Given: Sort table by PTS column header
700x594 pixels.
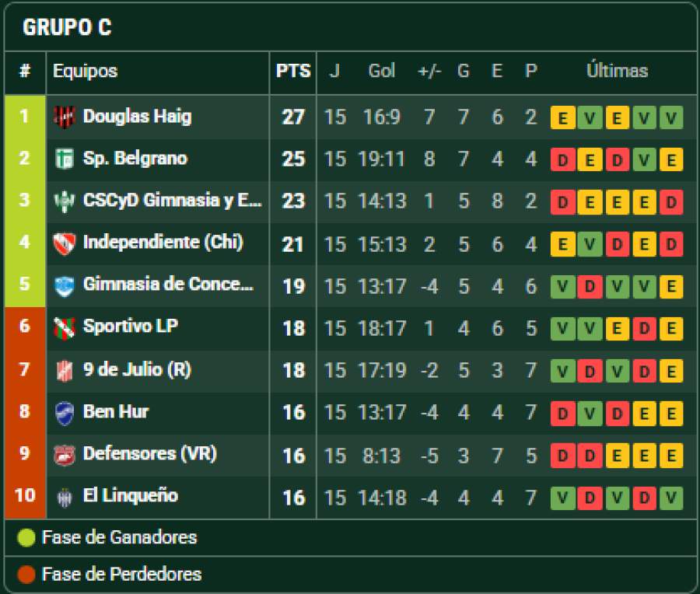Looking at the screenshot, I should [293, 72].
